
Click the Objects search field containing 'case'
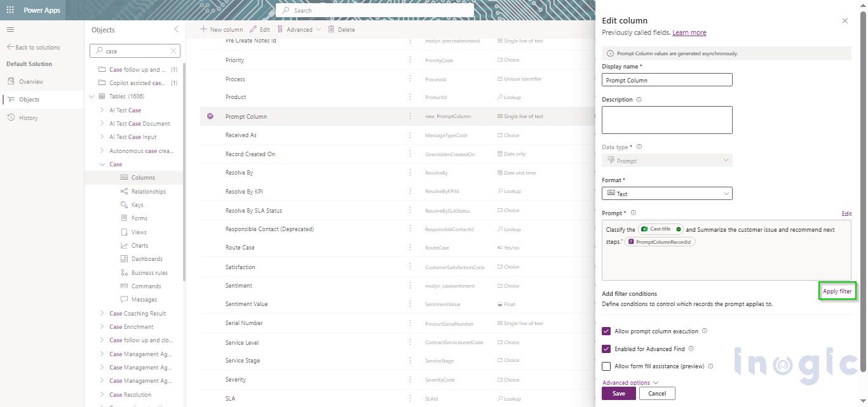click(135, 51)
